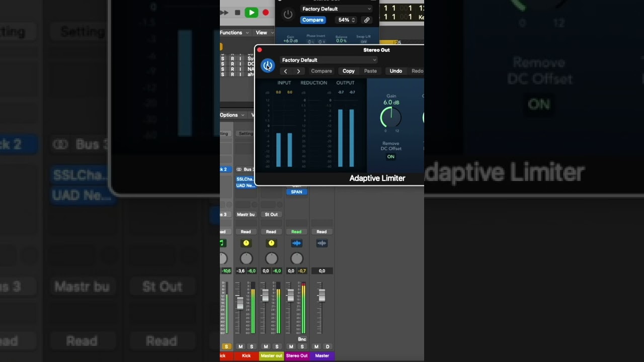
Task: Toggle Remove DC Offset ON button
Action: (x=391, y=157)
